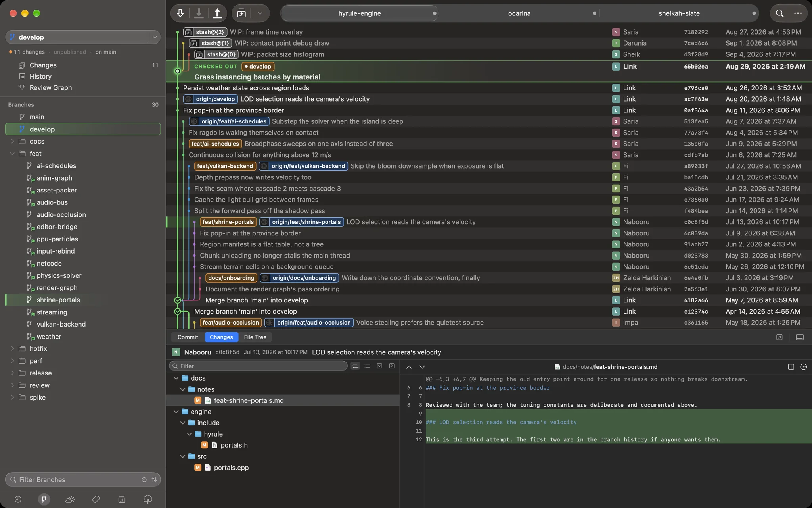Open the cloud remotes sidebar tab icon
Image resolution: width=812 pixels, height=508 pixels.
coord(70,499)
